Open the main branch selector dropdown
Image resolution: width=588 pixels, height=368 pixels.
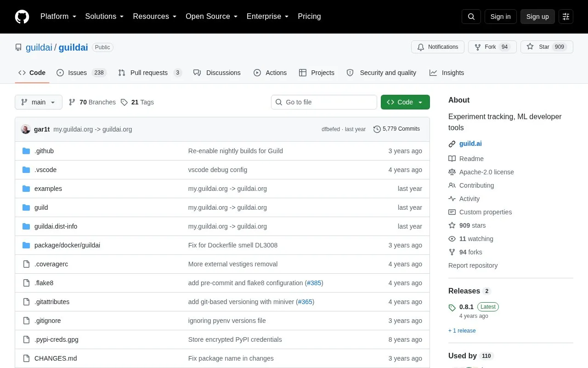(x=39, y=102)
